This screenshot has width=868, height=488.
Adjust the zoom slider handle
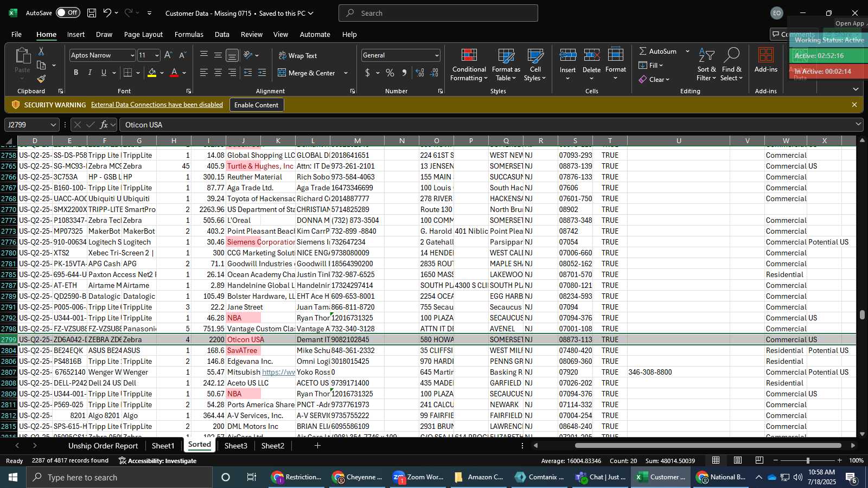coord(808,460)
